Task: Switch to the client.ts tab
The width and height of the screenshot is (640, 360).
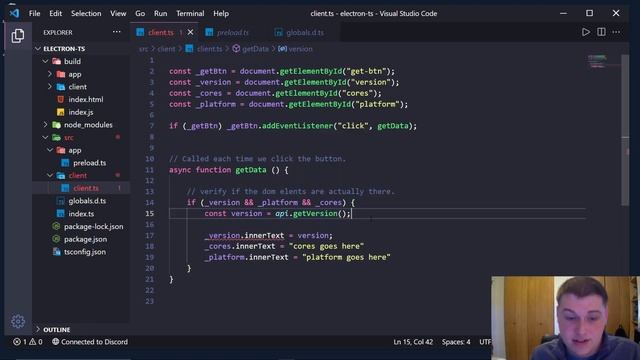Action: tap(161, 32)
